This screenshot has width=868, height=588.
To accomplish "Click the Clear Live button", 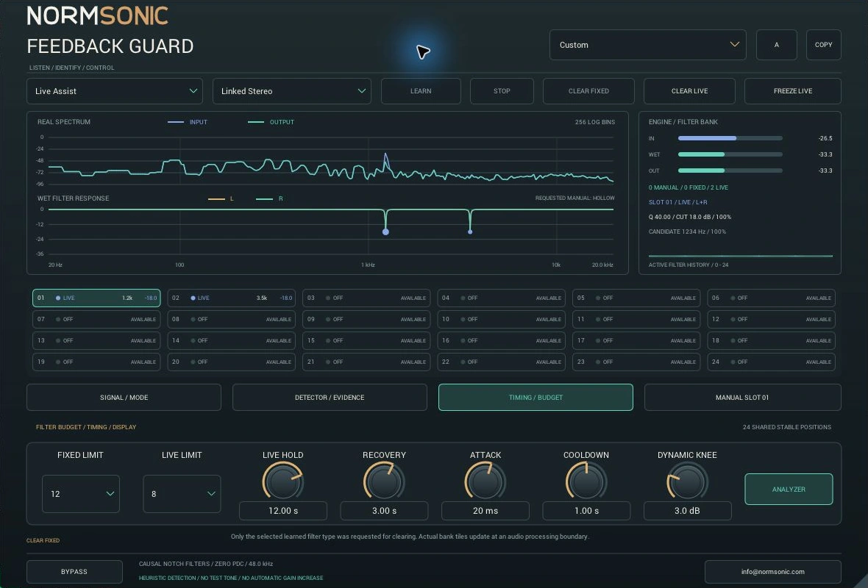I will (x=689, y=90).
